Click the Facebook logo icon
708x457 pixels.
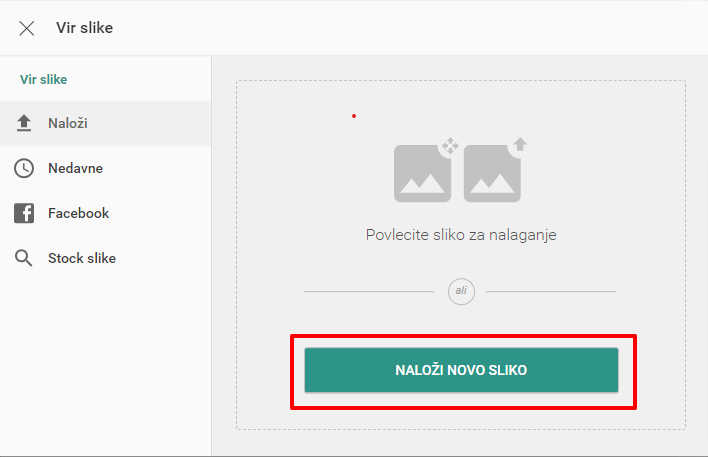tap(24, 213)
